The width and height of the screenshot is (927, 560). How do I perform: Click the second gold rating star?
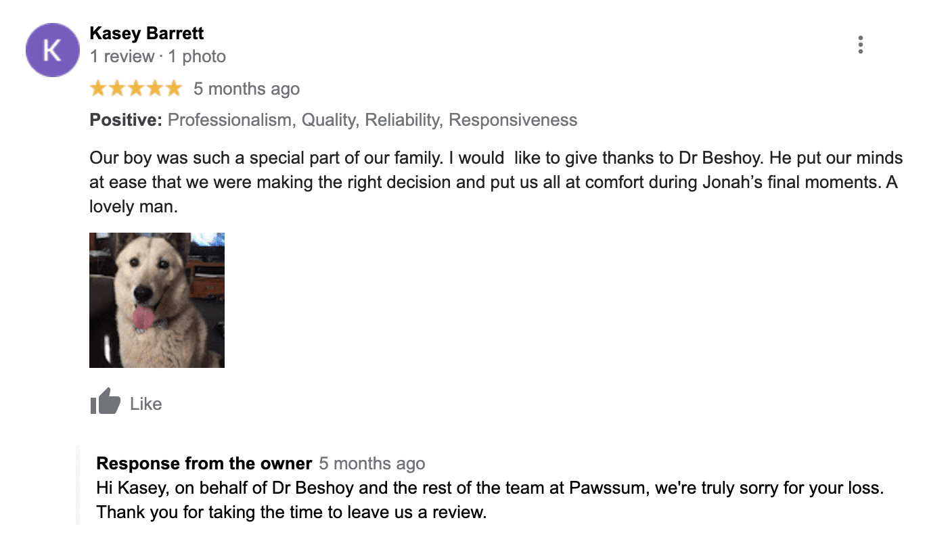[x=117, y=89]
